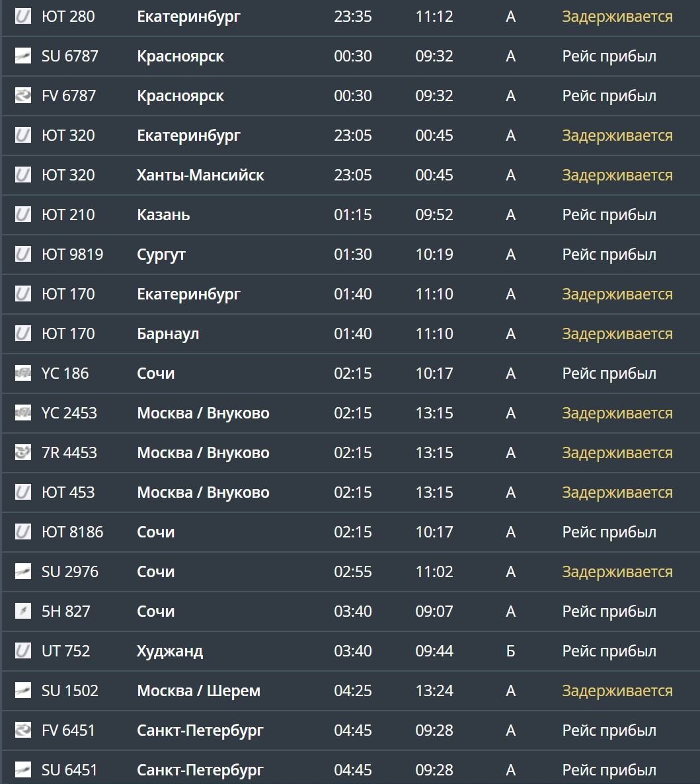
Task: Click the airline logo next to ЮТ 9819
Action: pos(23,255)
